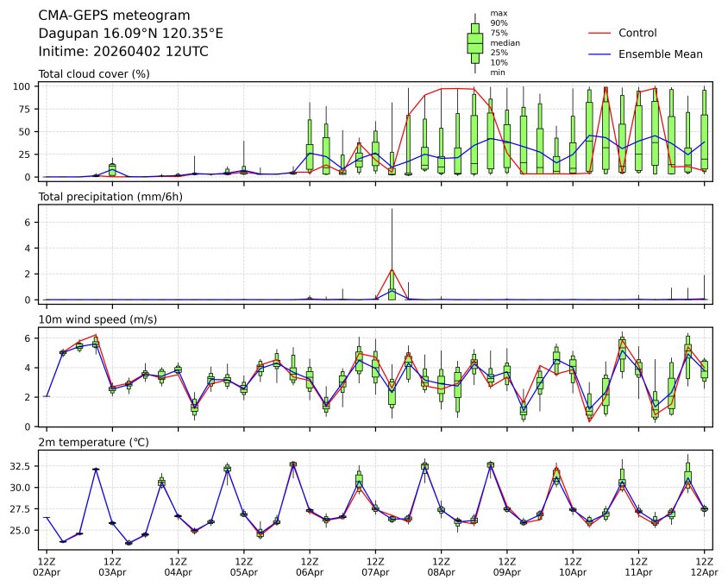Click the 32.5 tick on temperature axis
The height and width of the screenshot is (587, 728).
21,466
